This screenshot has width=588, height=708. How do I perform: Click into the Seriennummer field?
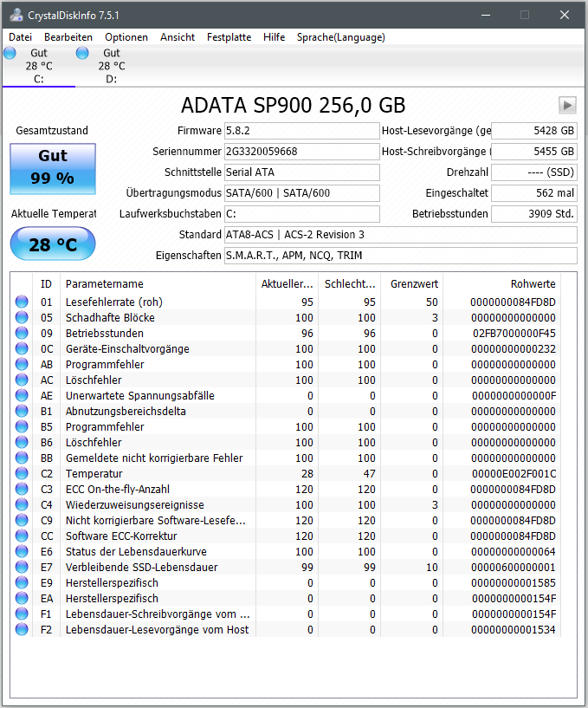point(302,152)
